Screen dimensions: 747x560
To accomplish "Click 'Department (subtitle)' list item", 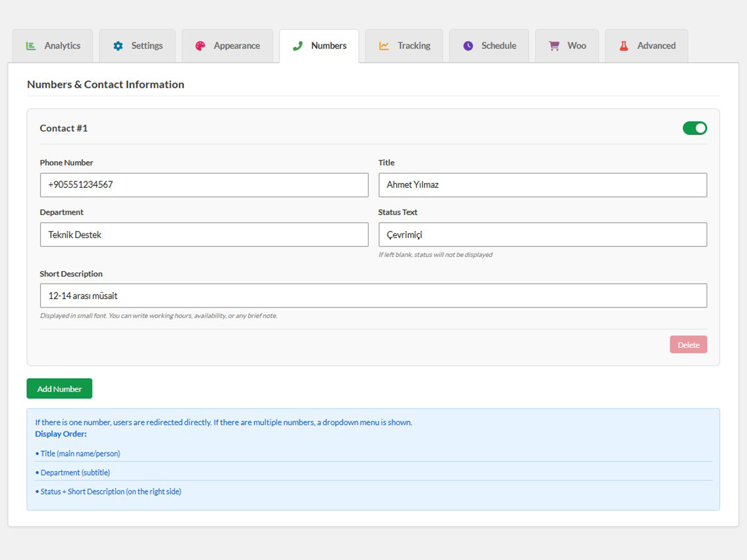I will [x=73, y=473].
